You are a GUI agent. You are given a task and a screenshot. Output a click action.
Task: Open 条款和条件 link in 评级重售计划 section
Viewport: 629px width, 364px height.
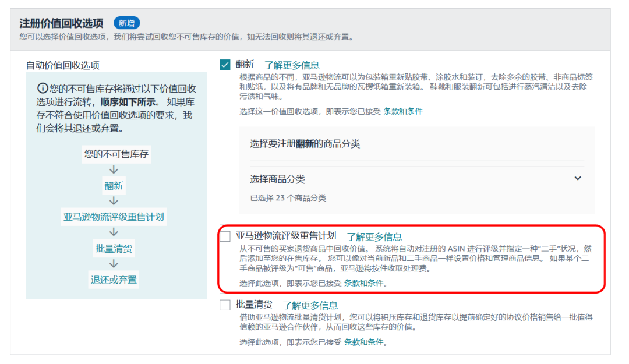point(363,283)
